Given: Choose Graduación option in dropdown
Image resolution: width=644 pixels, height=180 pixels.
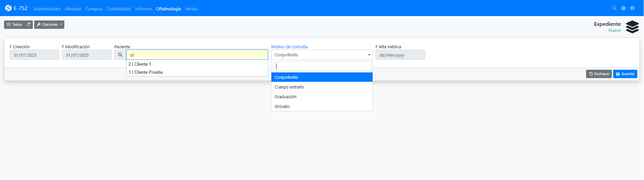Looking at the screenshot, I should pos(285,97).
